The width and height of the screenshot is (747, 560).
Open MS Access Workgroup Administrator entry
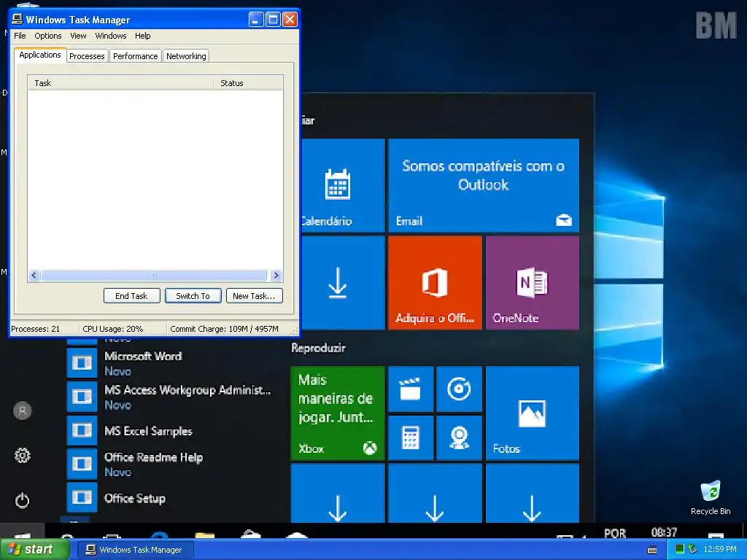(169, 397)
